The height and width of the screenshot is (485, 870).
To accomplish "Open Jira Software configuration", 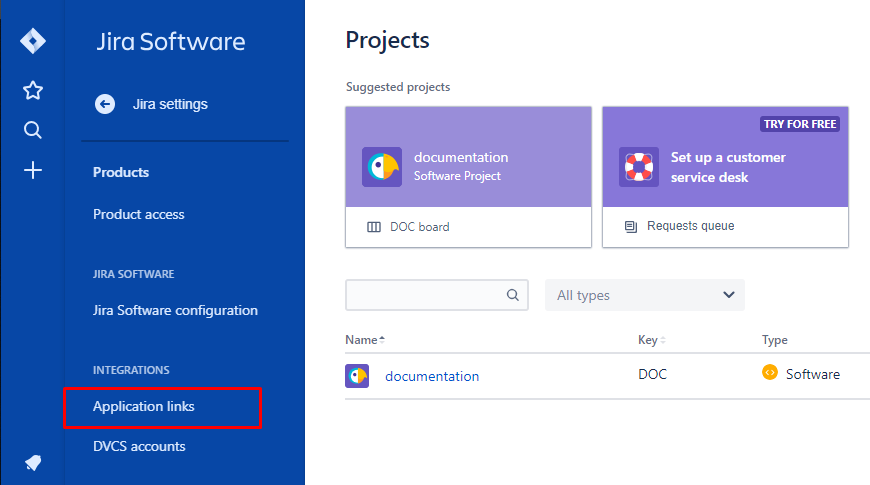I will coord(175,310).
